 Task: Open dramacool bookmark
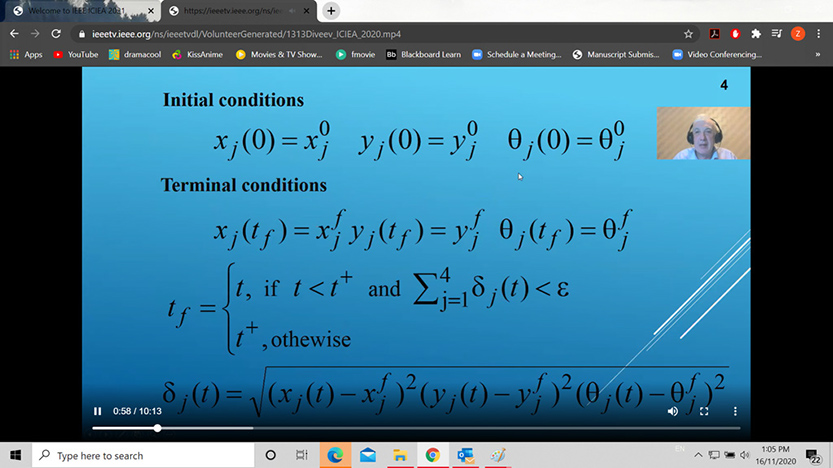tap(135, 55)
